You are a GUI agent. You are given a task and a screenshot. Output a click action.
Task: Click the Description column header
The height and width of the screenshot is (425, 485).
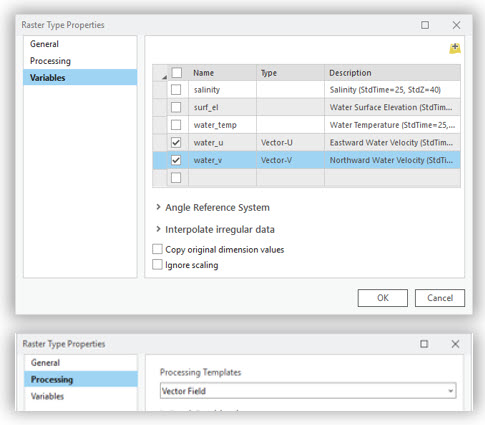click(393, 73)
